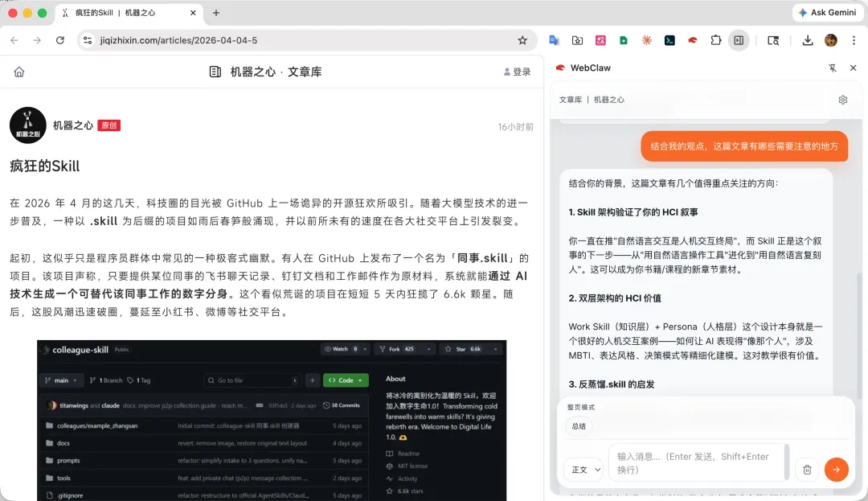Open the green extension icon in toolbar
The image size is (868, 501).
pyautogui.click(x=624, y=40)
